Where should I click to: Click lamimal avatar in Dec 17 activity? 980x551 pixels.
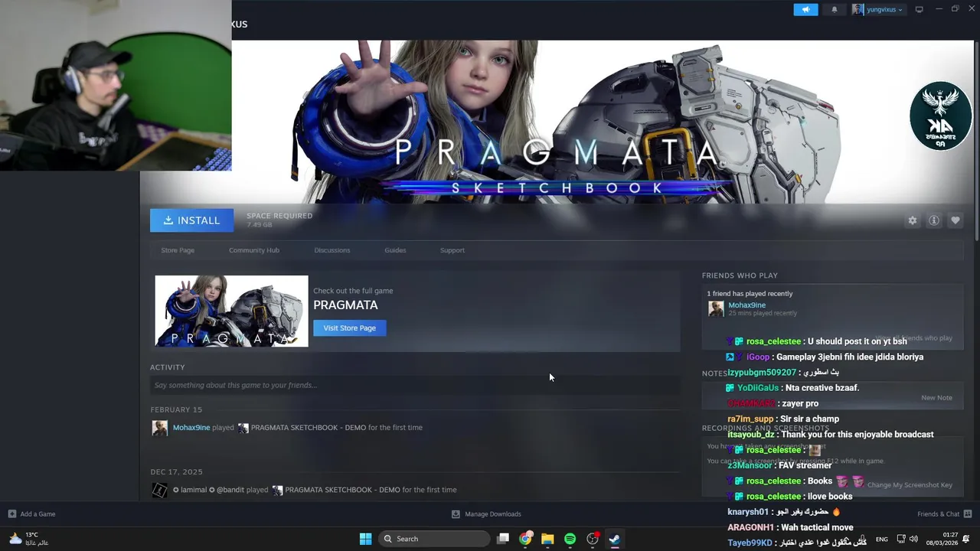[x=159, y=490]
